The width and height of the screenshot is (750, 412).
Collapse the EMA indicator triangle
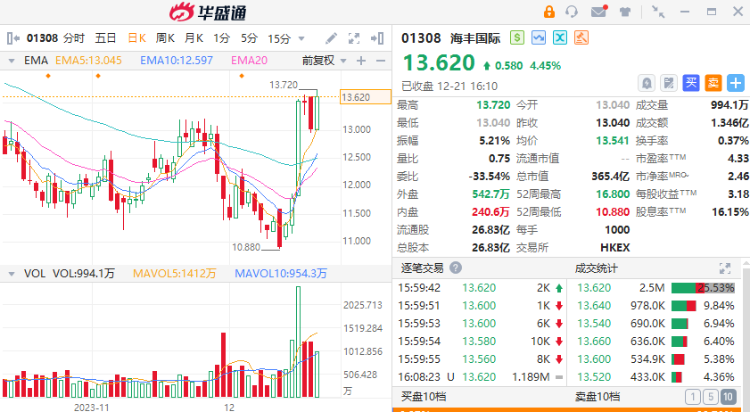[11, 61]
